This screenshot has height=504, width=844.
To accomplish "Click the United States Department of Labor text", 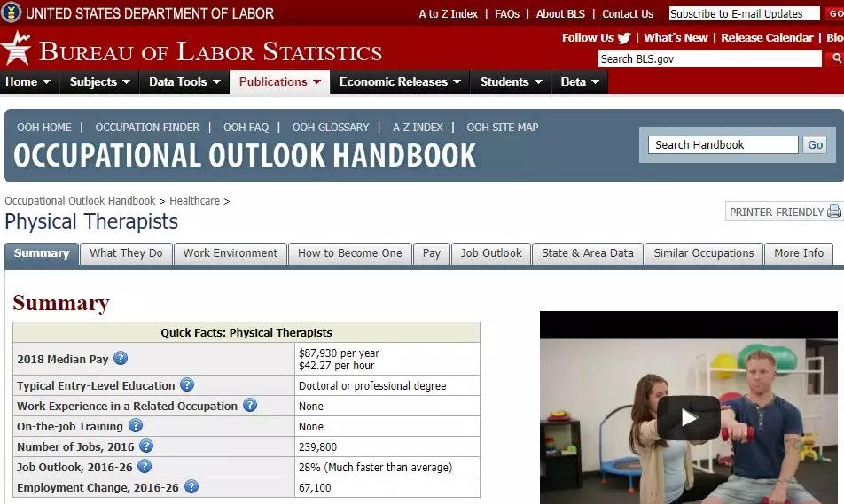I will click(150, 13).
